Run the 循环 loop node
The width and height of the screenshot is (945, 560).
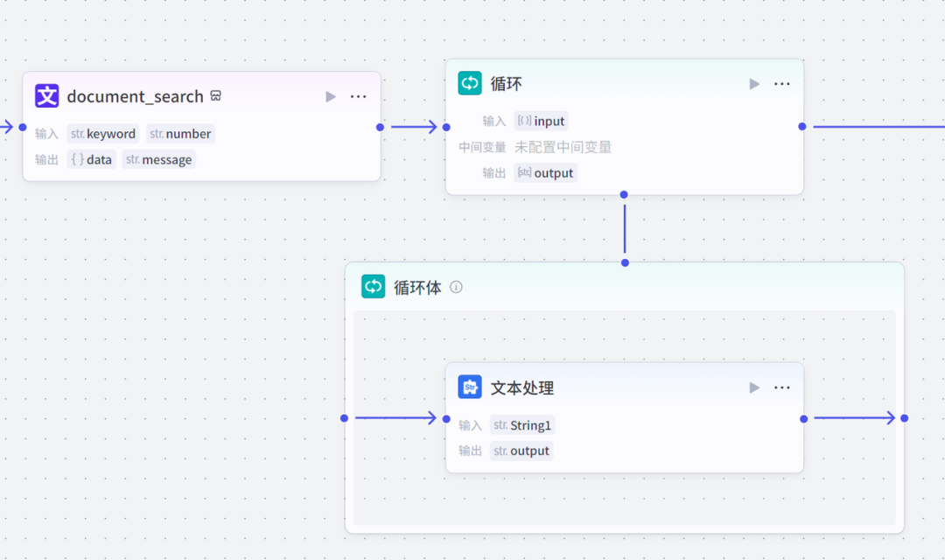[754, 84]
